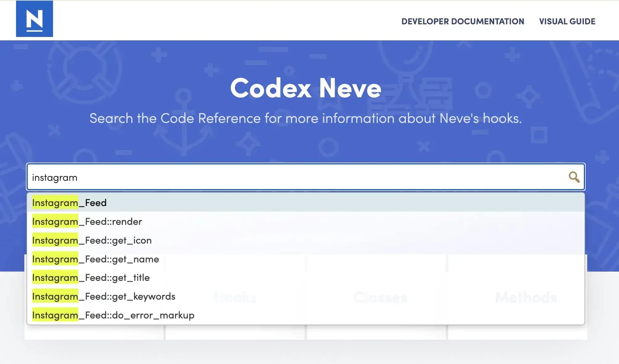The height and width of the screenshot is (364, 619).
Task: Select Instagram_Feed::do_error_markup from the list
Action: click(x=306, y=315)
